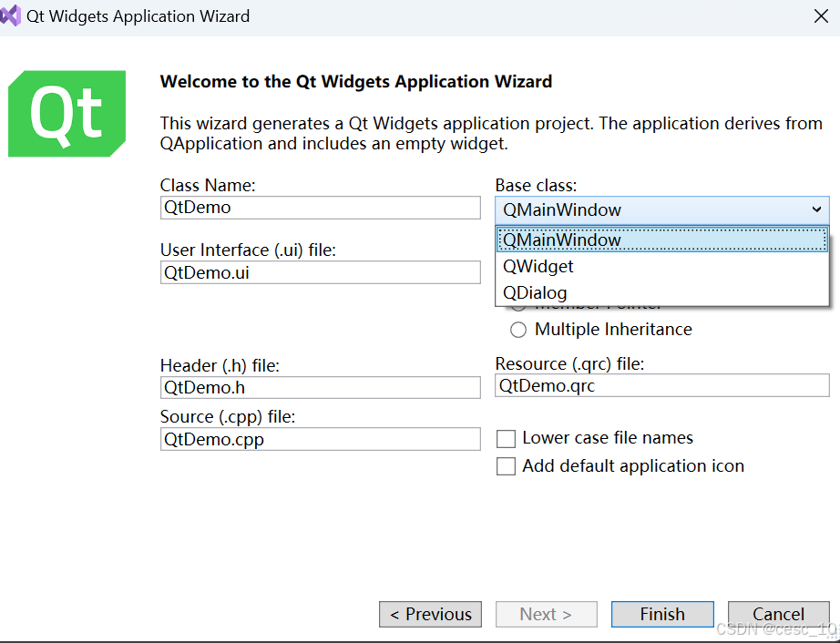Click the Source (.cpp) file field
The height and width of the screenshot is (643, 840).
[x=321, y=439]
